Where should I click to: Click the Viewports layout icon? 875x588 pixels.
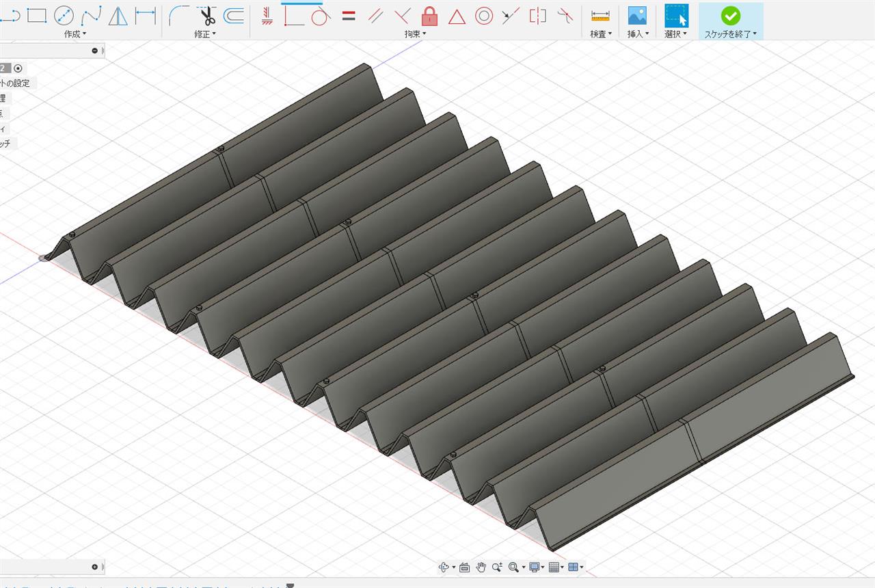tap(573, 567)
